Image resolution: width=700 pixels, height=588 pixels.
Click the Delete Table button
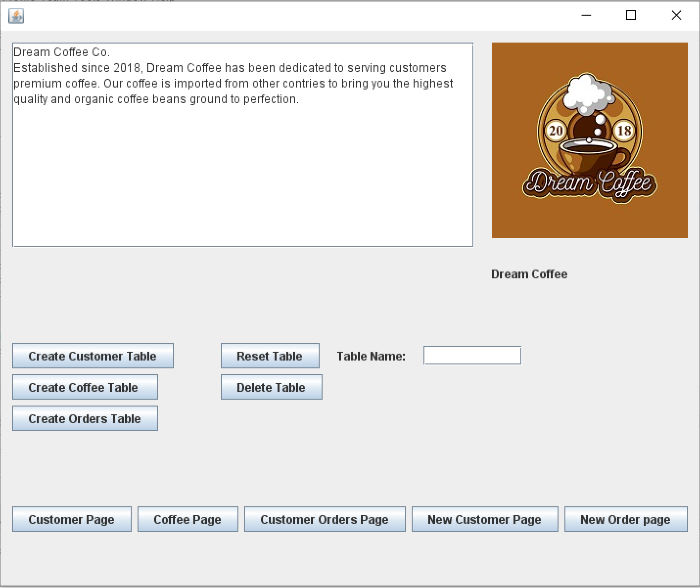[x=271, y=387]
